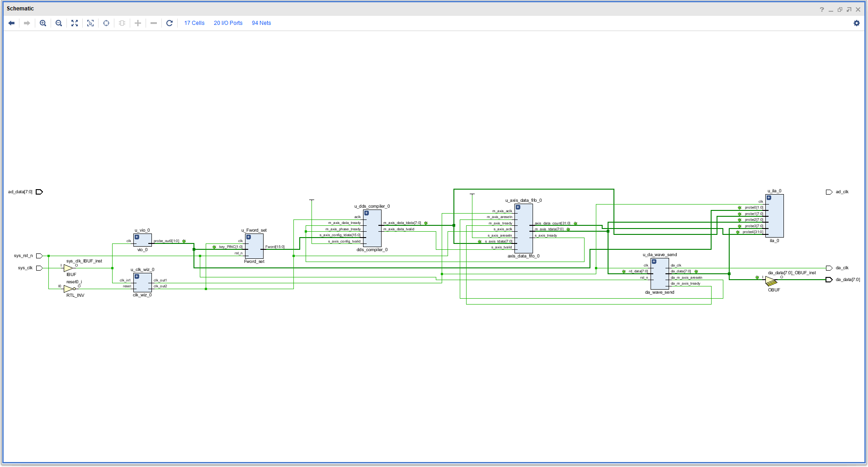This screenshot has width=868, height=467.
Task: Click the zoom out magnifier icon
Action: pyautogui.click(x=59, y=23)
